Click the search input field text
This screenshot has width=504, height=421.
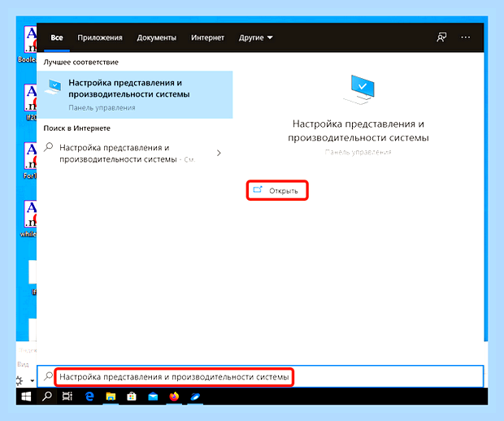pos(174,376)
